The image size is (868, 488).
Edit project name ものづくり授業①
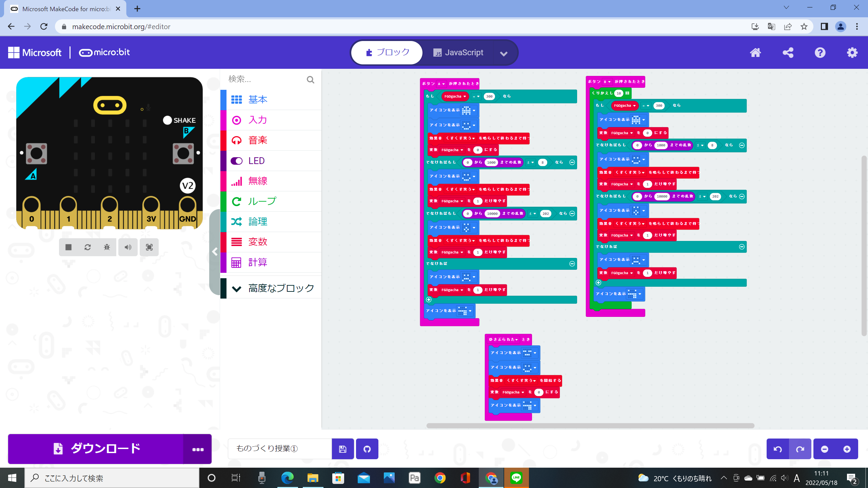[x=280, y=449]
